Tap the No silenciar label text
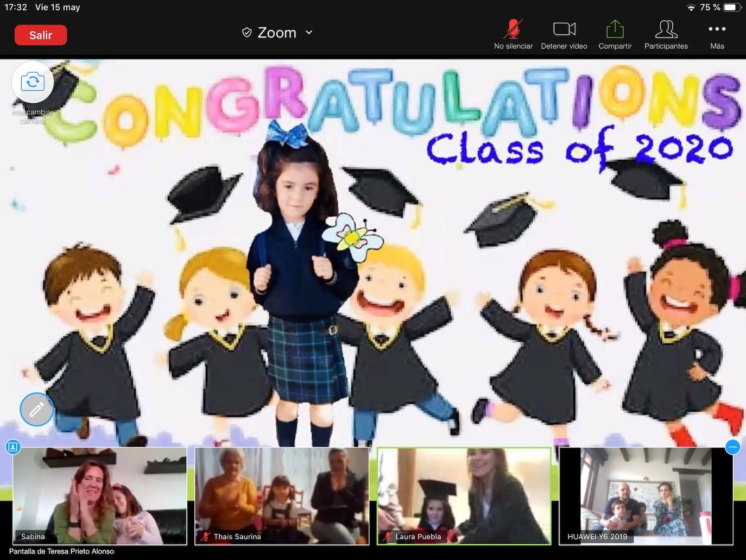This screenshot has width=746, height=560. 513,46
